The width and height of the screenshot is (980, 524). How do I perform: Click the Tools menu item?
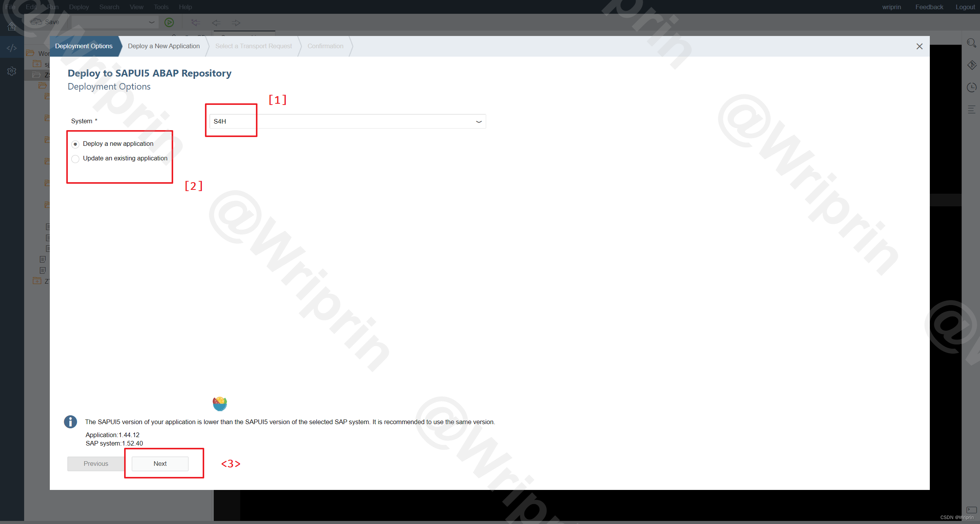click(161, 7)
